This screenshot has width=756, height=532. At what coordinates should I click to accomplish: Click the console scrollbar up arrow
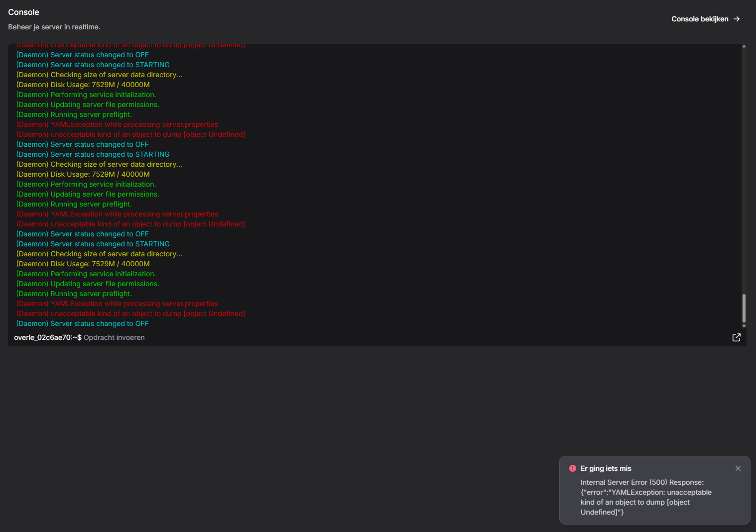tap(744, 46)
